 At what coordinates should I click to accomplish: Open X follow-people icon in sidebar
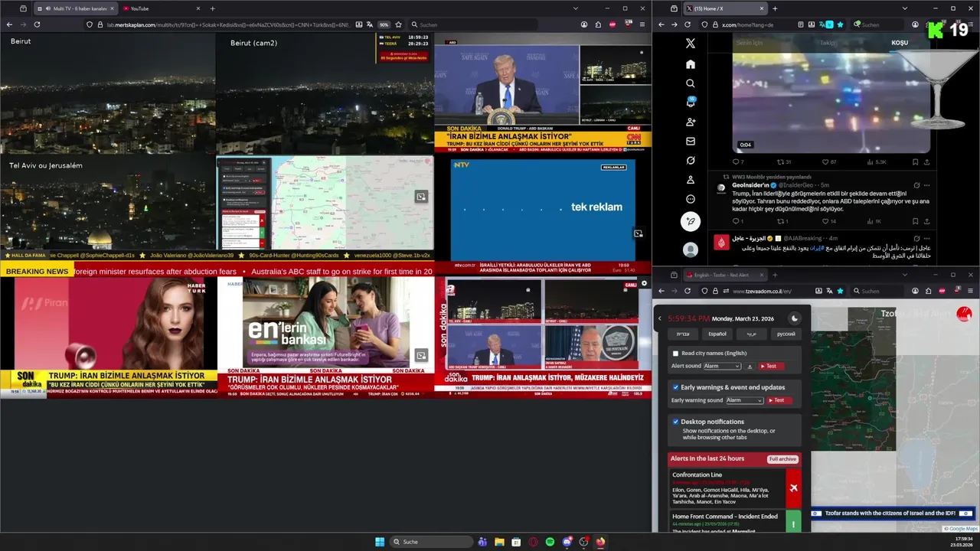point(691,122)
